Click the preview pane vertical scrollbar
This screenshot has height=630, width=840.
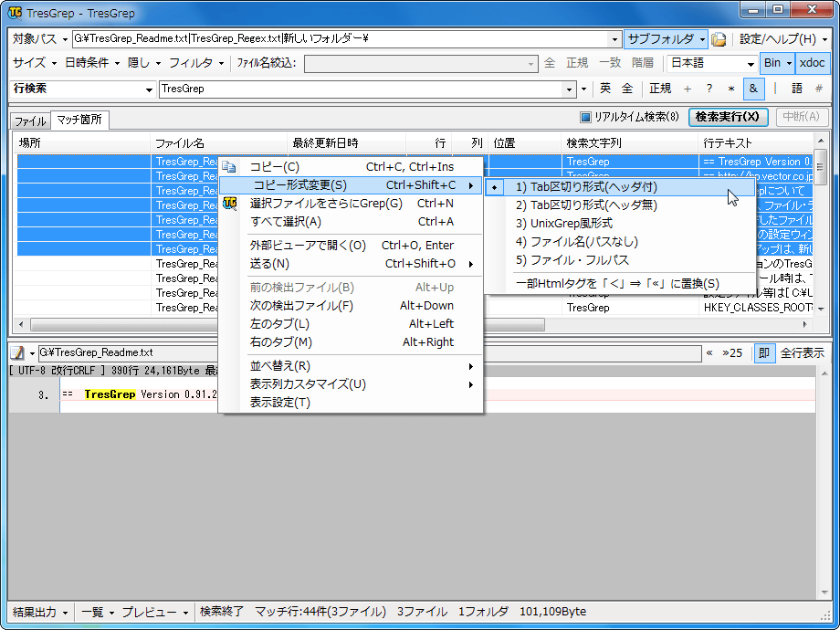824,484
